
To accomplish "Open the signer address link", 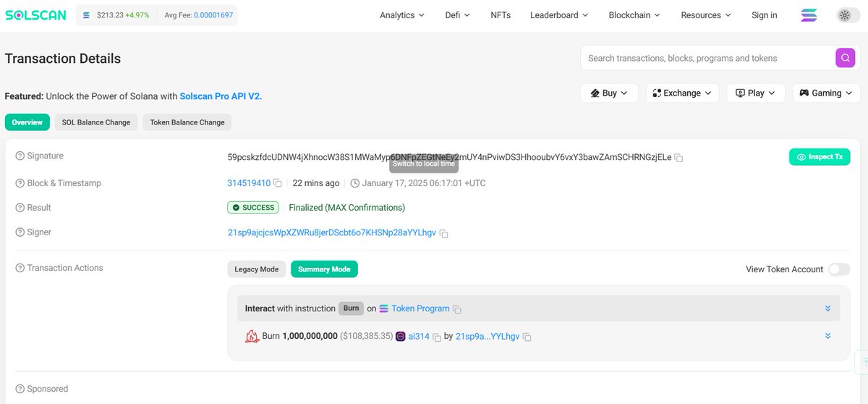I will coord(332,232).
